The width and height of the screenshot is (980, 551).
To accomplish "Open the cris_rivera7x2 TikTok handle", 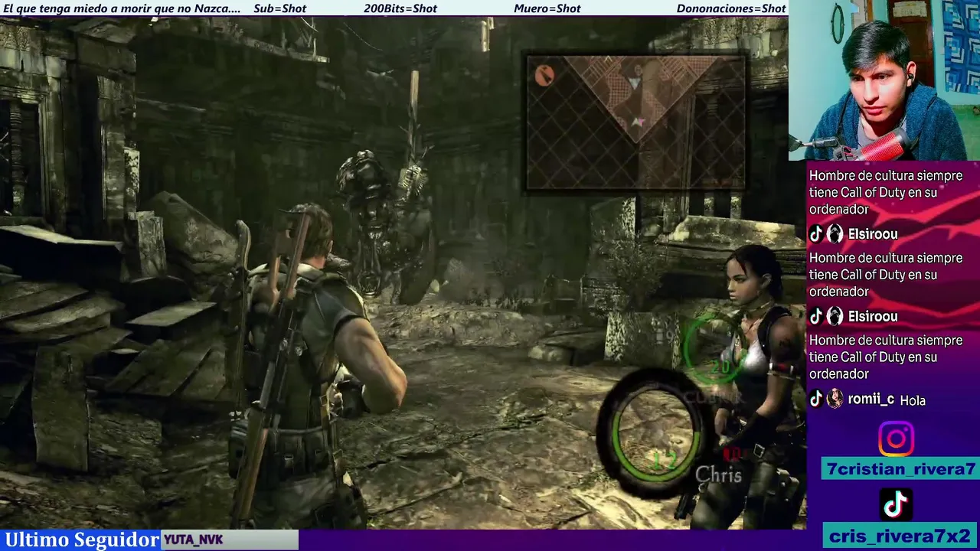I will (x=900, y=536).
